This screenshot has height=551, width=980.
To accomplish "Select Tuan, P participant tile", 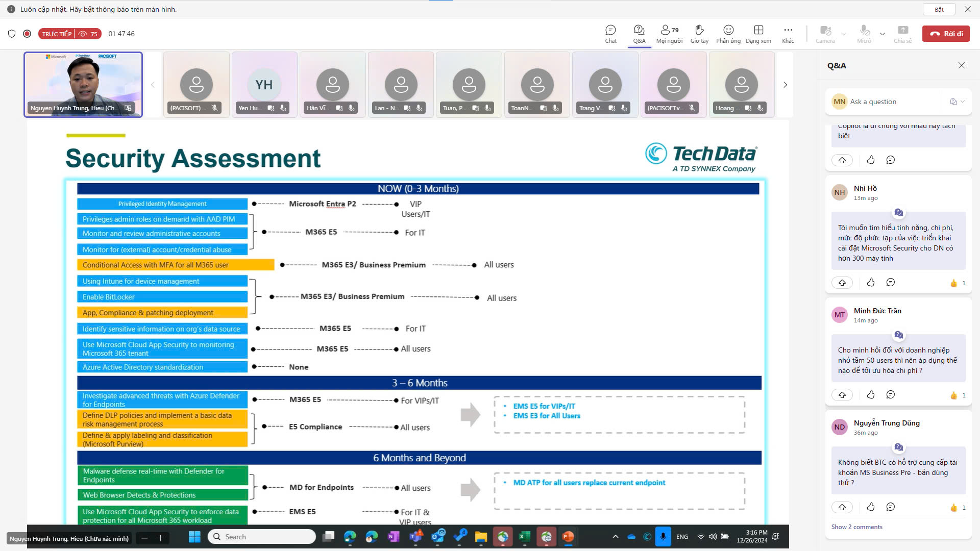I will pyautogui.click(x=469, y=85).
